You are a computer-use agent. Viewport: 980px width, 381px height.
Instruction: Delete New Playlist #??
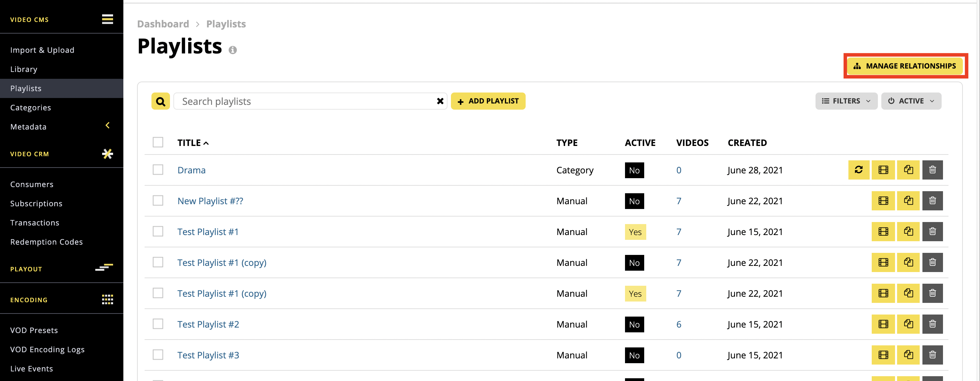932,200
